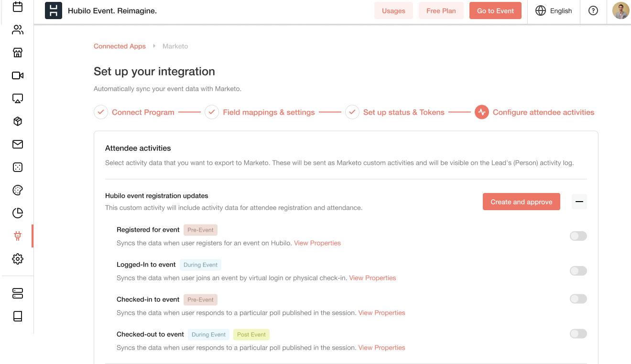The width and height of the screenshot is (631, 364).
Task: Go to Field mappings & settings step
Action: coord(269,112)
